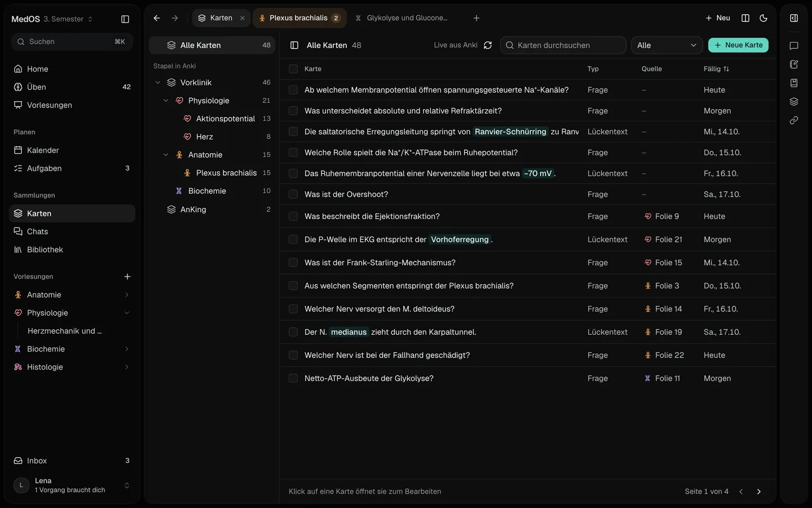
Task: Select checkbox for M. deltoideus card
Action: click(x=293, y=309)
